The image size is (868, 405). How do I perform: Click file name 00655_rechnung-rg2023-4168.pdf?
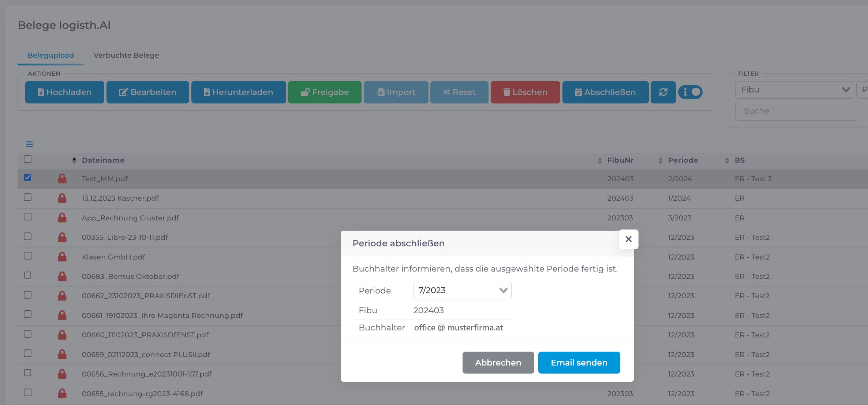[142, 394]
